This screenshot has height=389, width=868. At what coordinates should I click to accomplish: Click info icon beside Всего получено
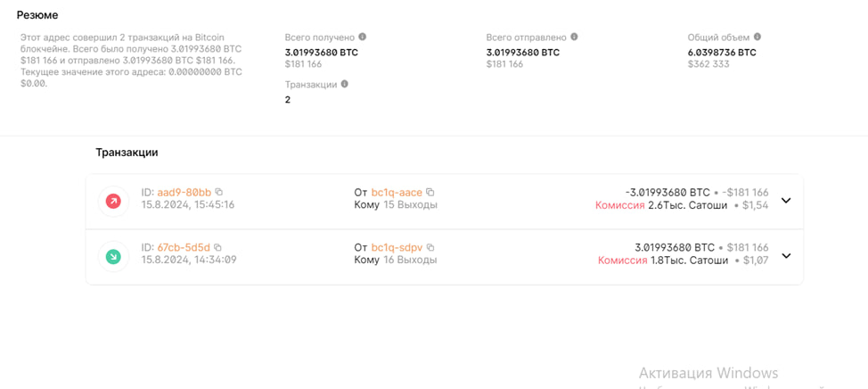(x=363, y=37)
